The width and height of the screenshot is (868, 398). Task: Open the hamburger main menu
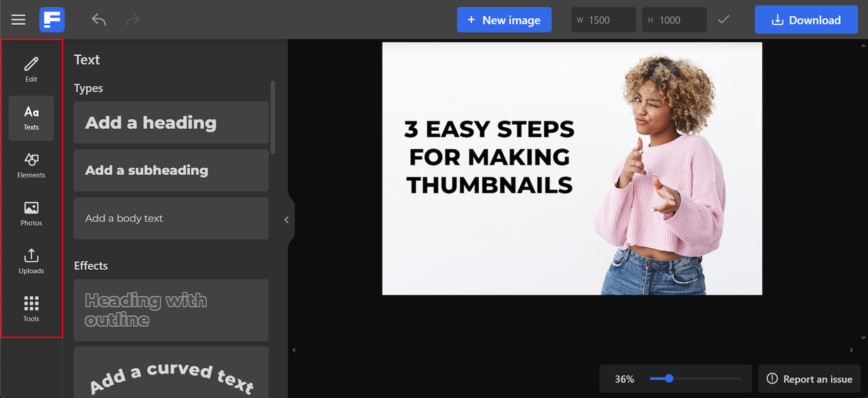(18, 20)
